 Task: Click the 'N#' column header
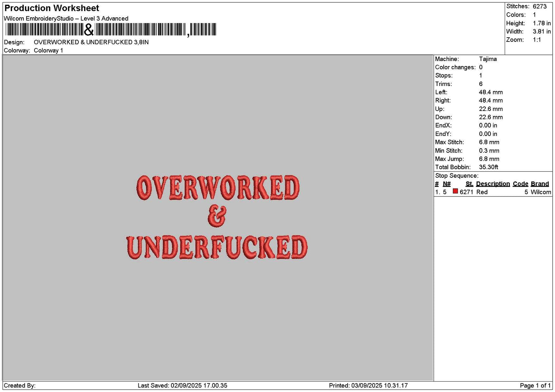(447, 184)
